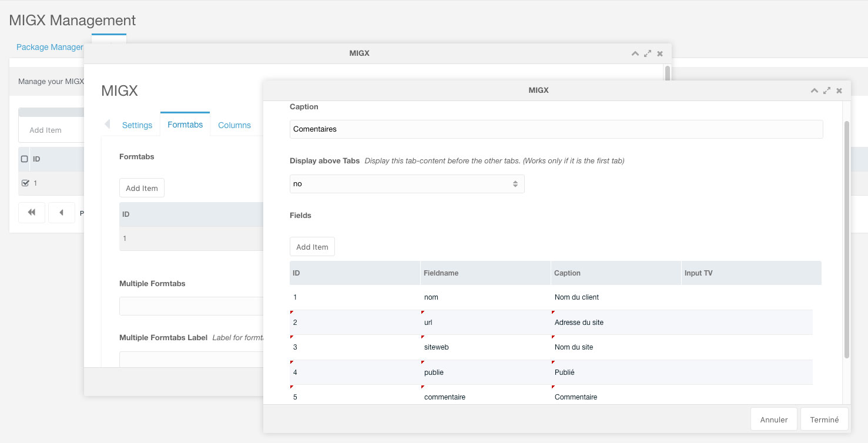The width and height of the screenshot is (868, 443).
Task: Select the 'nom' fieldname cell
Action: coord(485,297)
